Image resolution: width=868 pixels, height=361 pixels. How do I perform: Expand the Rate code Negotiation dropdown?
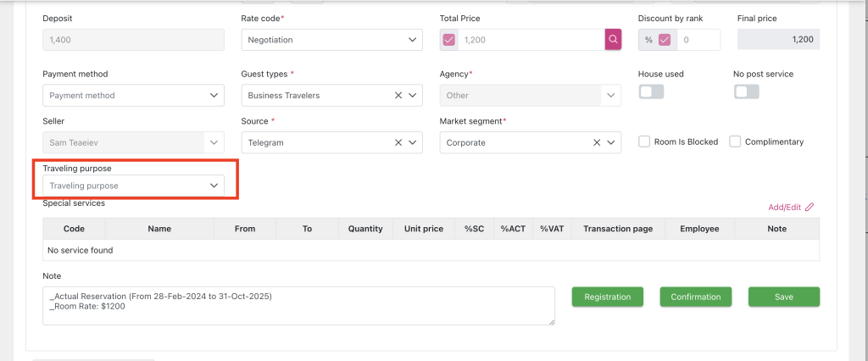point(331,40)
